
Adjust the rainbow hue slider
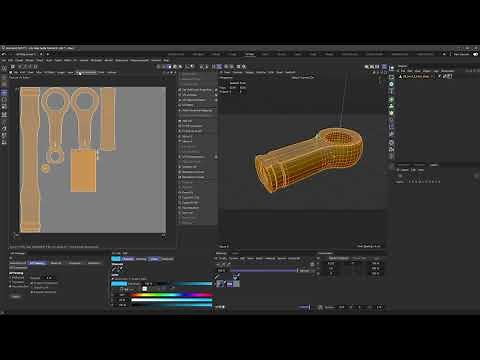click(x=172, y=295)
